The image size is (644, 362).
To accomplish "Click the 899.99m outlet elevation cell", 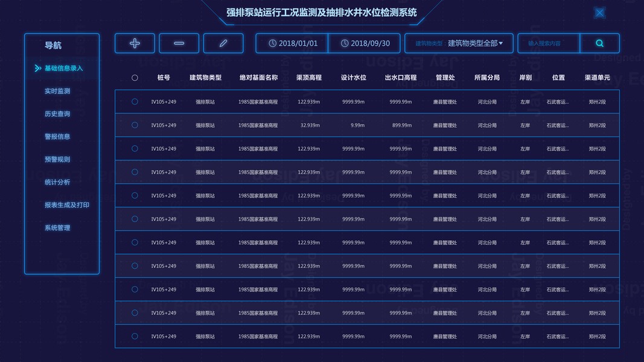I will pos(402,125).
